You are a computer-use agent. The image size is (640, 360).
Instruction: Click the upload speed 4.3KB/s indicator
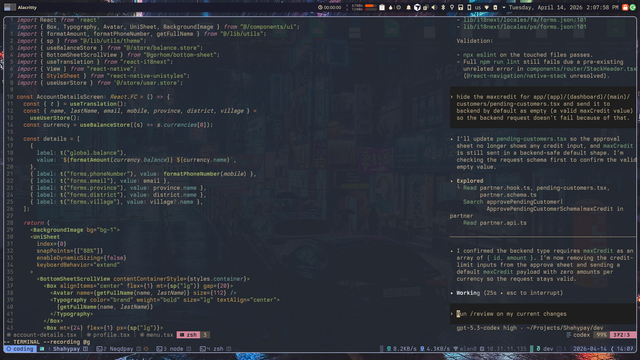(435, 349)
